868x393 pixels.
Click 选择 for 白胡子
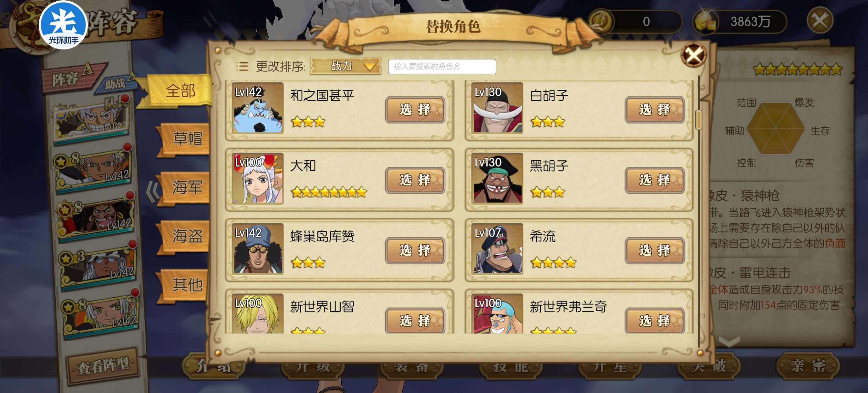pos(654,110)
